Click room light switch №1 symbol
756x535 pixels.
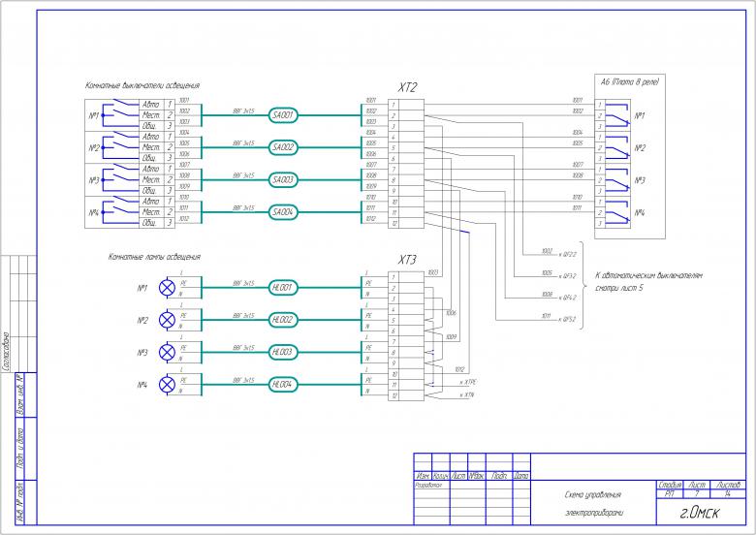pyautogui.click(x=120, y=114)
